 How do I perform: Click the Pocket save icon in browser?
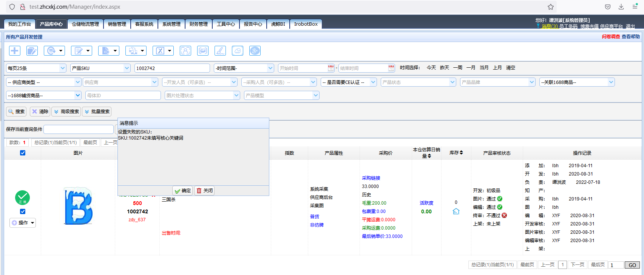pos(608,7)
